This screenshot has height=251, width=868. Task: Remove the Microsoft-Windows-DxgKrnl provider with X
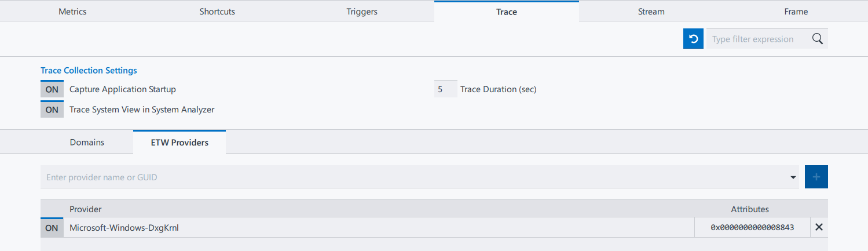(x=819, y=227)
